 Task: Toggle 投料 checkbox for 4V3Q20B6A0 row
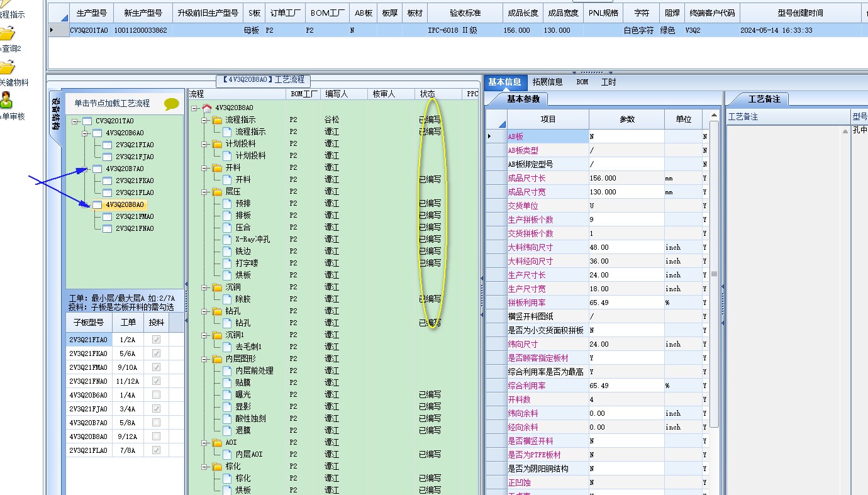point(156,395)
